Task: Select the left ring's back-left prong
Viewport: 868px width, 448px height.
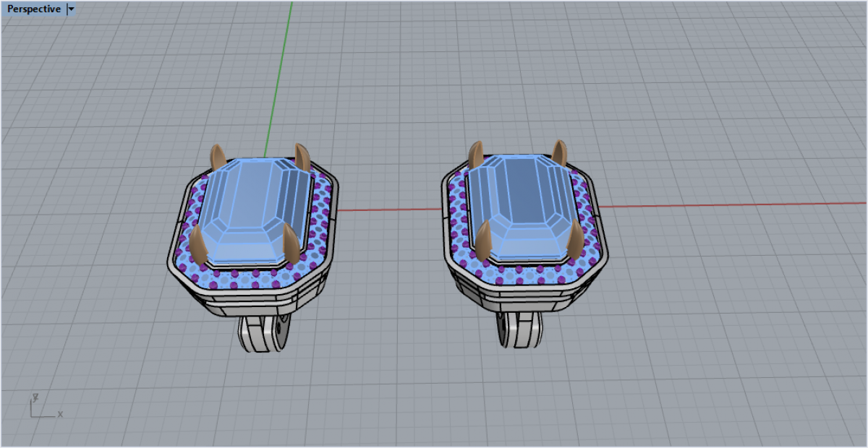Action: (218, 157)
